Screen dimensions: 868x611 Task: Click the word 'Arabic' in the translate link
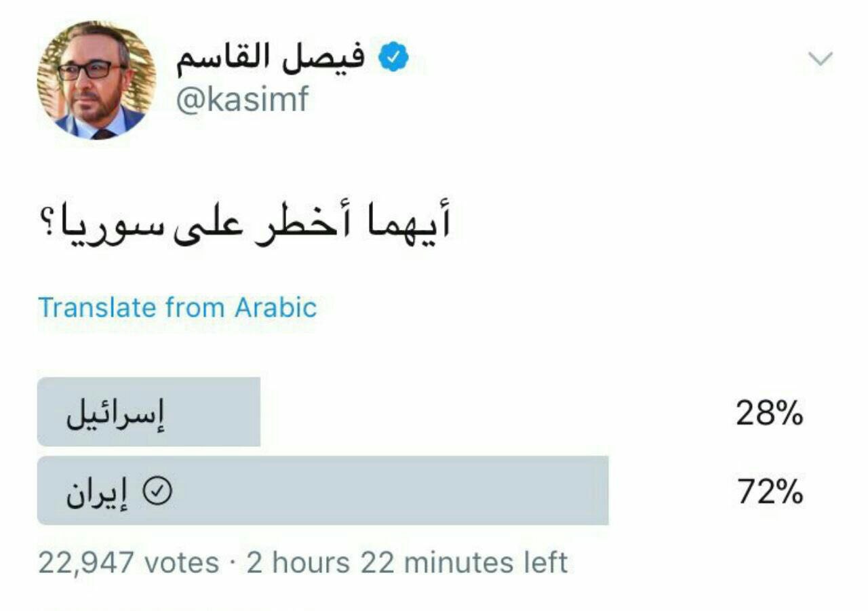275,307
